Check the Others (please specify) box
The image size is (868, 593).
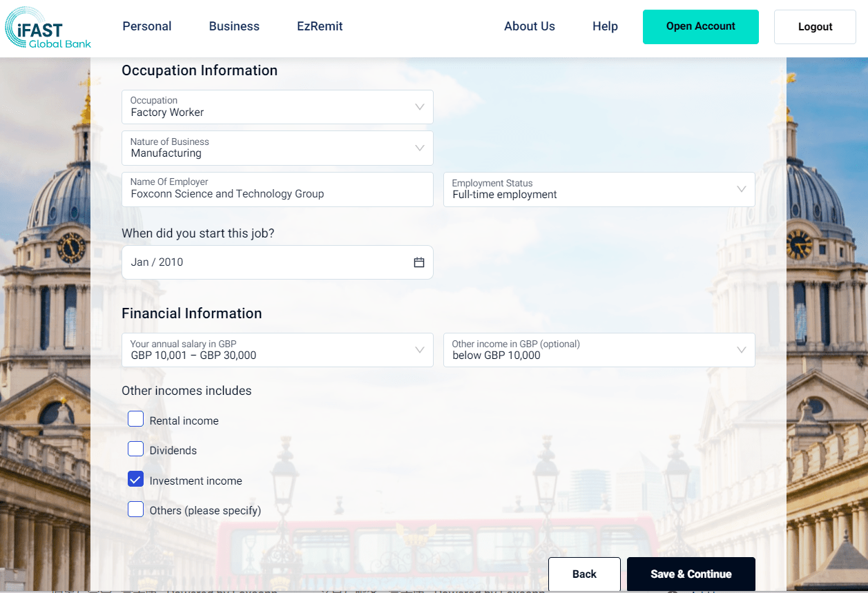pos(136,510)
